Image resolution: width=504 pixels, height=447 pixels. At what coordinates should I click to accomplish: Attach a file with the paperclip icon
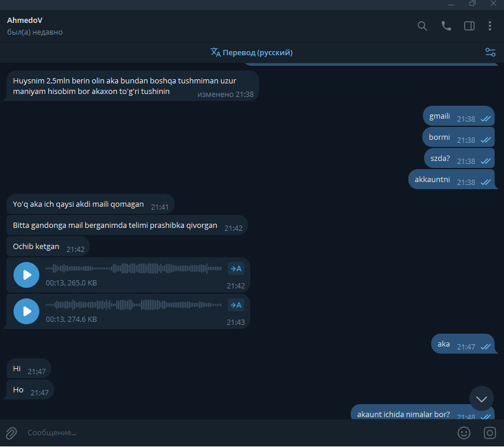pos(11,433)
